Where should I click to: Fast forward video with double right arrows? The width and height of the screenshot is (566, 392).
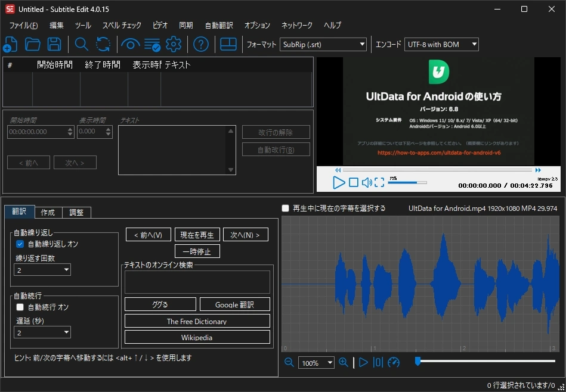point(538,170)
